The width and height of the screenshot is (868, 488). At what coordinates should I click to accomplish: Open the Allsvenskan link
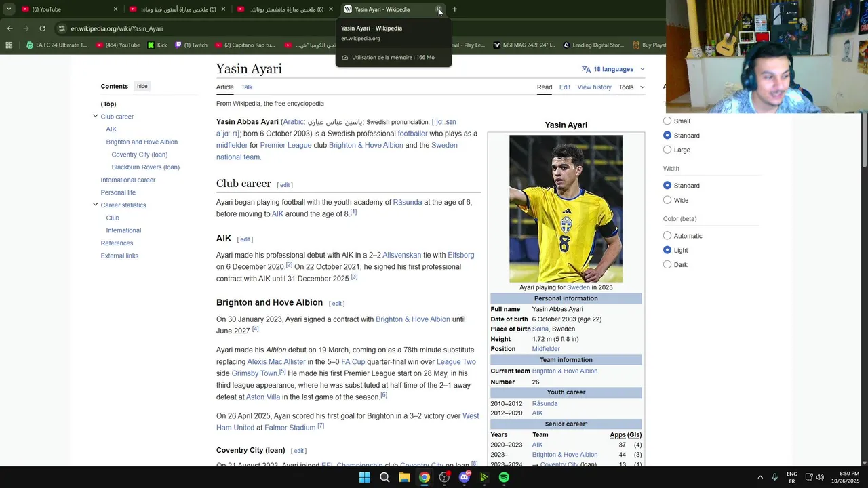coord(402,255)
